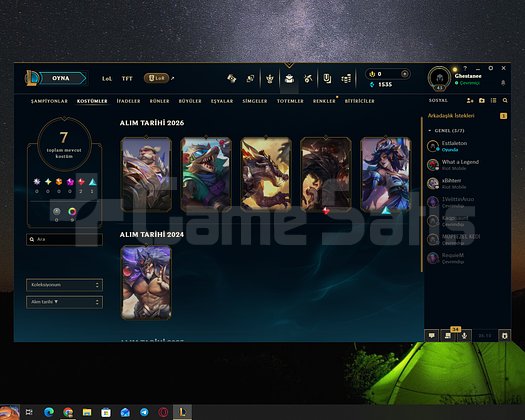
Task: Open the client settings gear icon
Action: tap(491, 68)
